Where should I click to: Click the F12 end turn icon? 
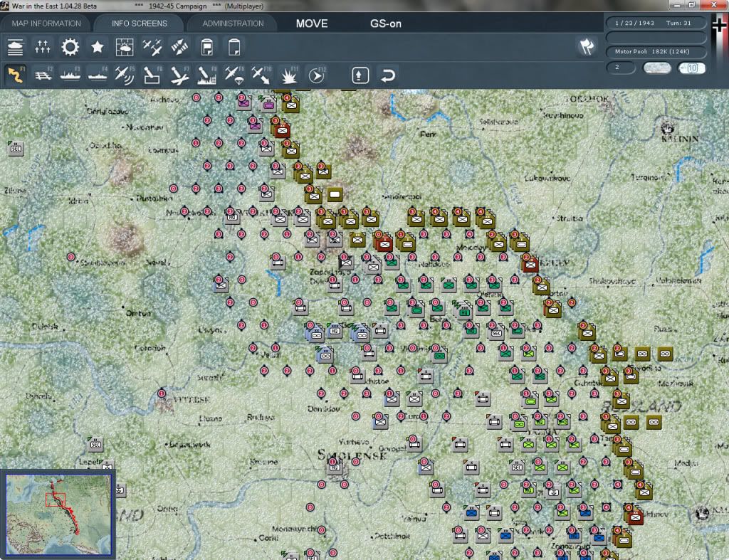pos(317,75)
